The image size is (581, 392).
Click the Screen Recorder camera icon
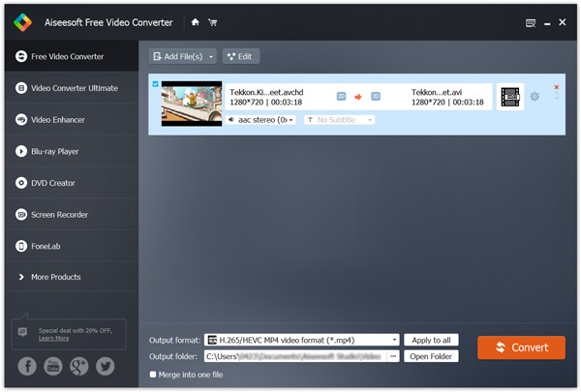21,215
